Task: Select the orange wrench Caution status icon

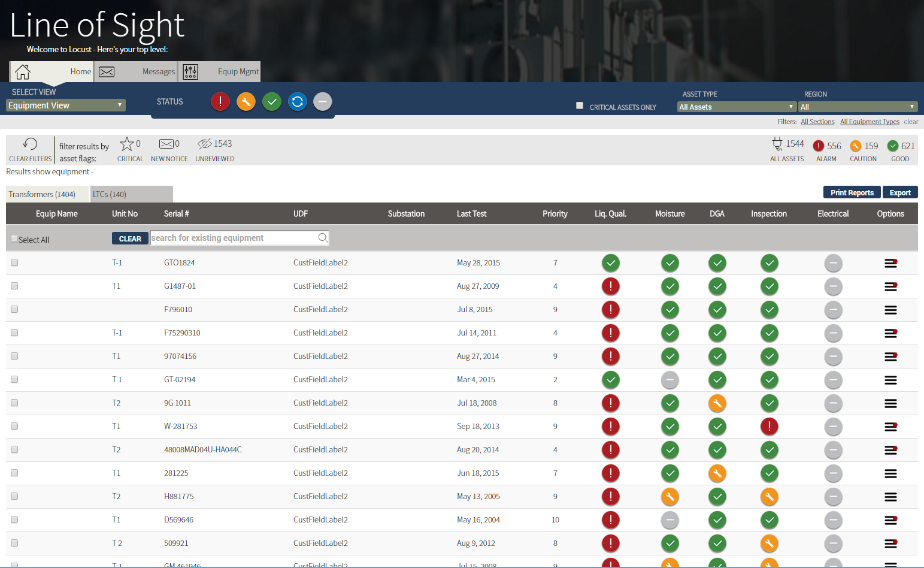Action: point(246,101)
